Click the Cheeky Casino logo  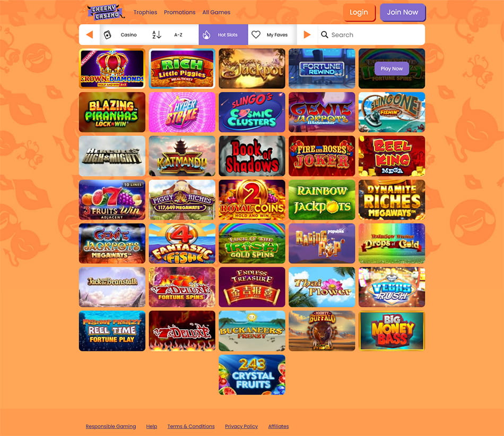[x=104, y=12]
